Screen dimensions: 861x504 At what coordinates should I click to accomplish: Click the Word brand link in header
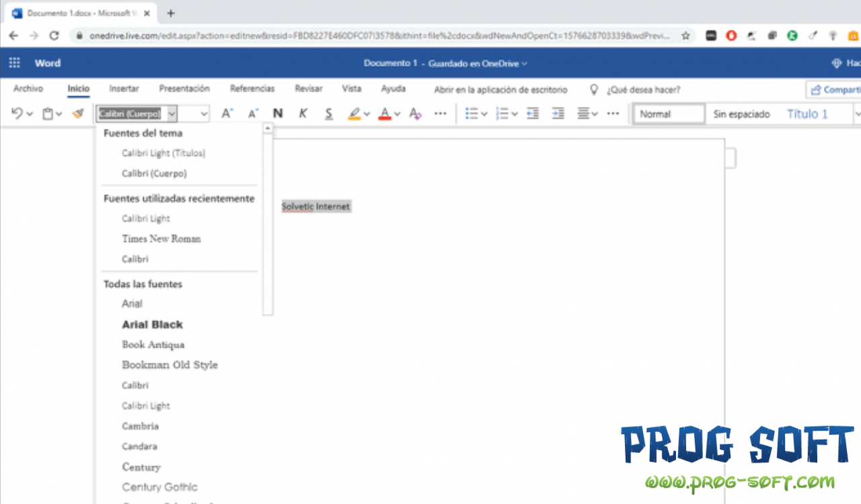pos(48,63)
